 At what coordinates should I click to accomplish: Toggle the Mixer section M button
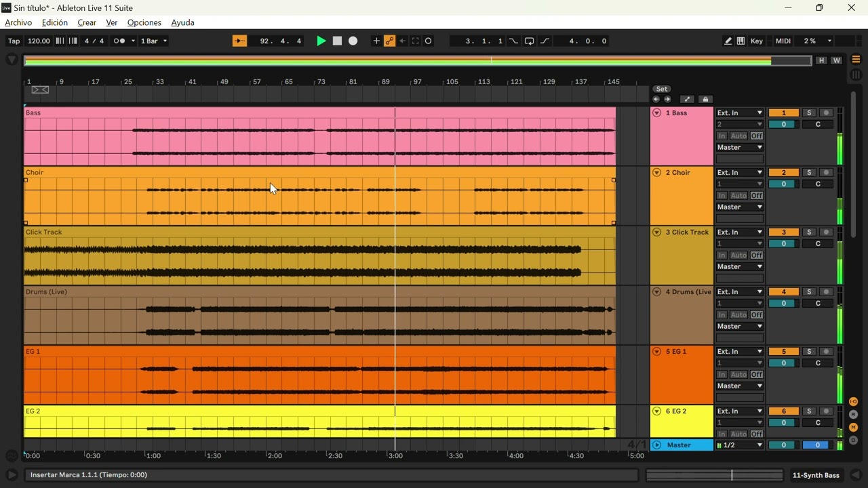[x=854, y=428]
